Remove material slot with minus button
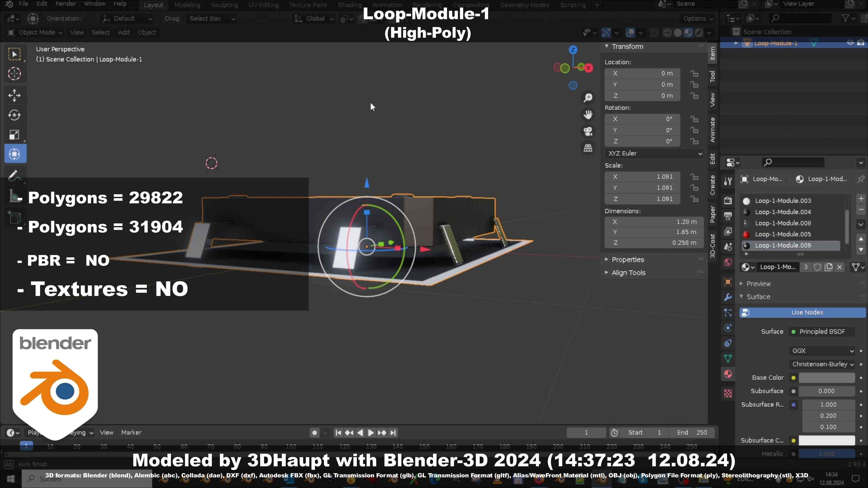This screenshot has height=488, width=868. click(x=861, y=209)
